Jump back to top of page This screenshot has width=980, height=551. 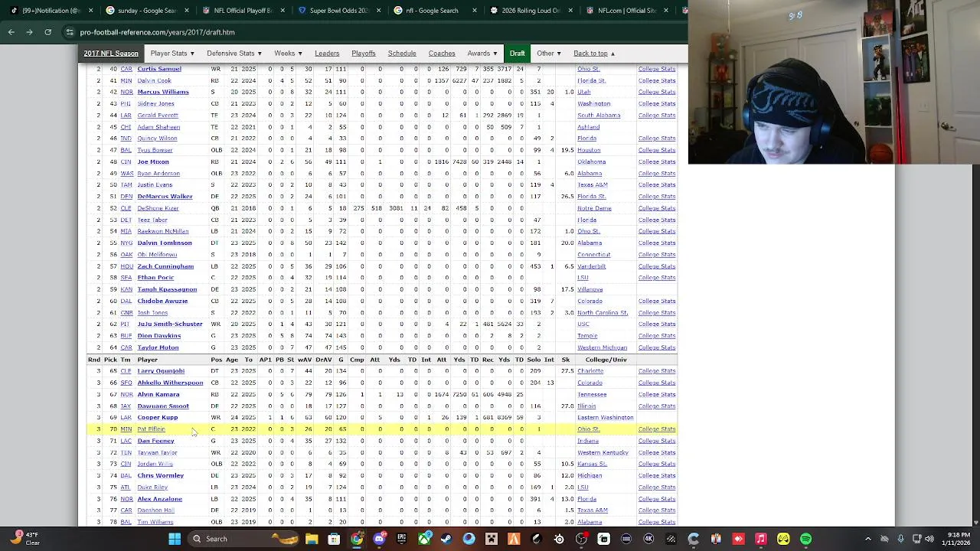pos(594,54)
